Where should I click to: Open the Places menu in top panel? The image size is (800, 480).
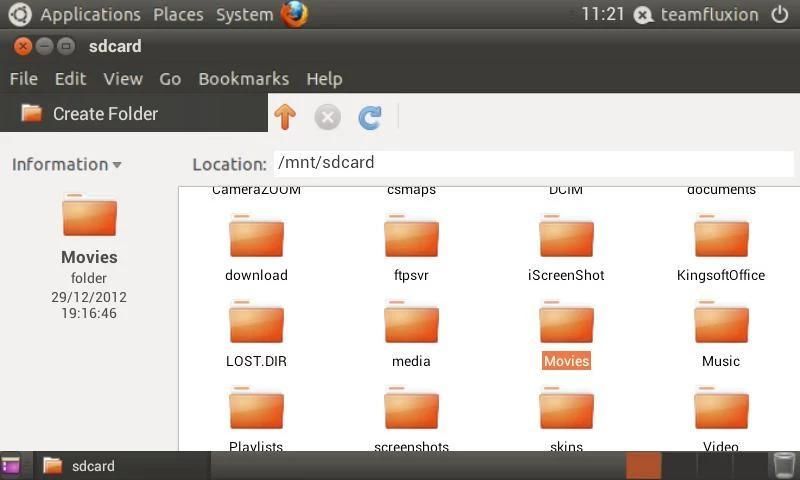[178, 14]
